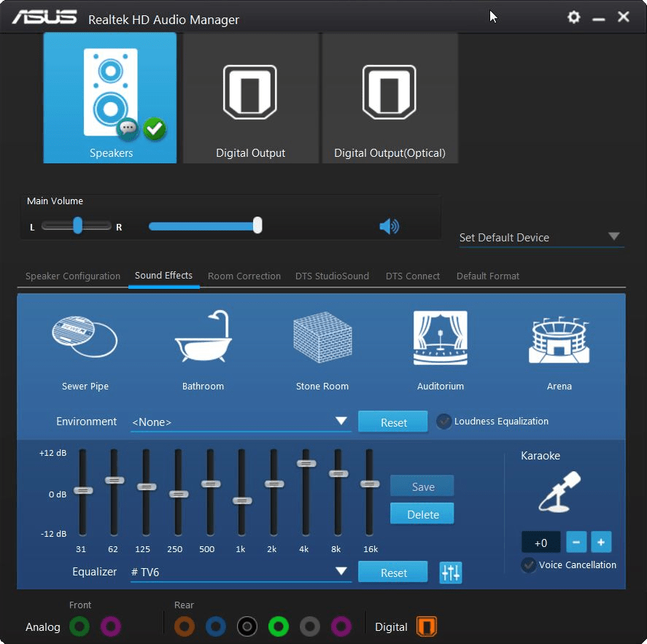The height and width of the screenshot is (644, 647).
Task: Click the rear black analog jack
Action: pyautogui.click(x=247, y=626)
